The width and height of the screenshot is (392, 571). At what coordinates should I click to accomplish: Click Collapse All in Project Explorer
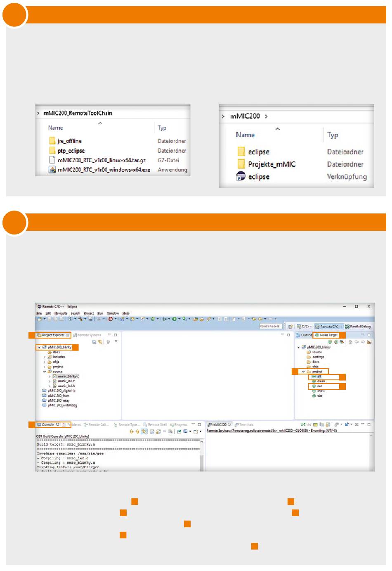(x=94, y=342)
